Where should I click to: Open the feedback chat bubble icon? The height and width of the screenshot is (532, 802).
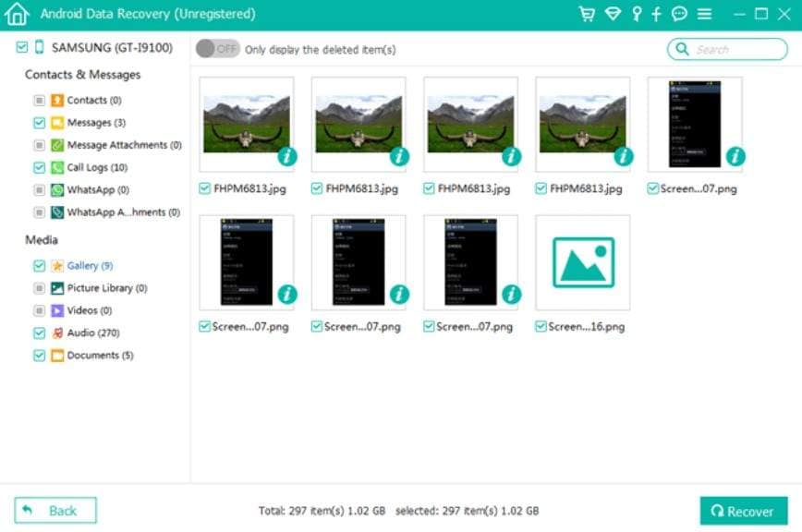679,13
